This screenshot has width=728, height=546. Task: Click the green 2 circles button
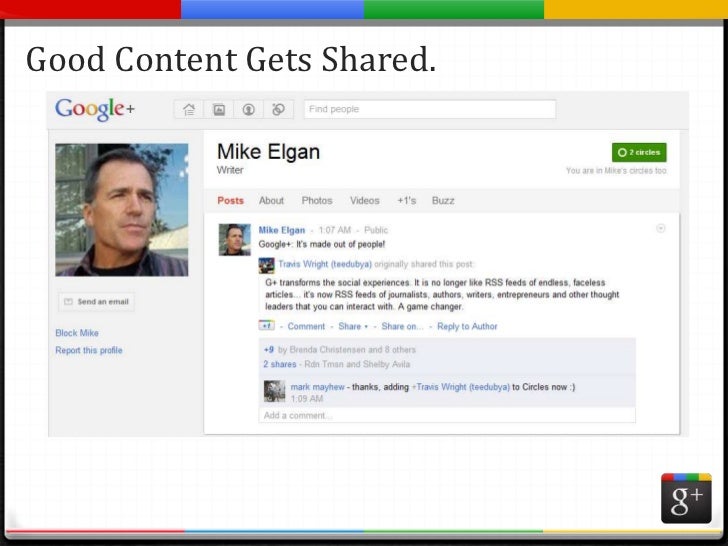[x=639, y=152]
